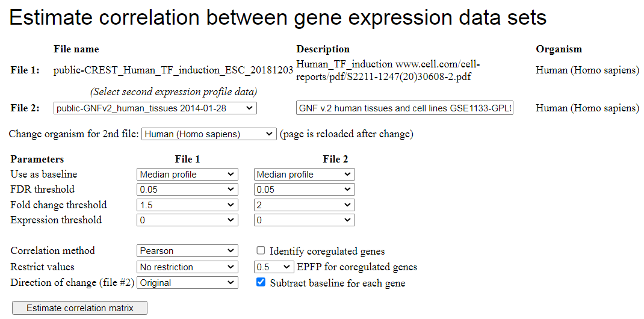This screenshot has width=644, height=319.
Task: Click the File 2 description text field
Action: pyautogui.click(x=404, y=108)
